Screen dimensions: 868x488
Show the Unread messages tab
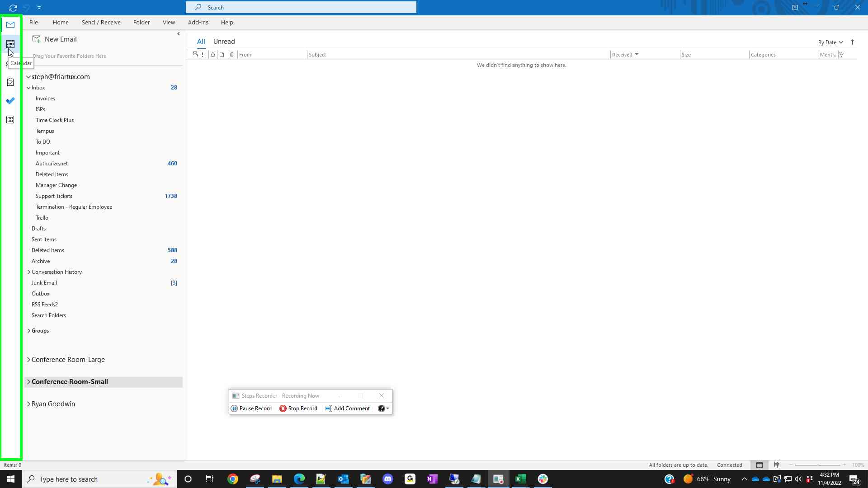224,42
